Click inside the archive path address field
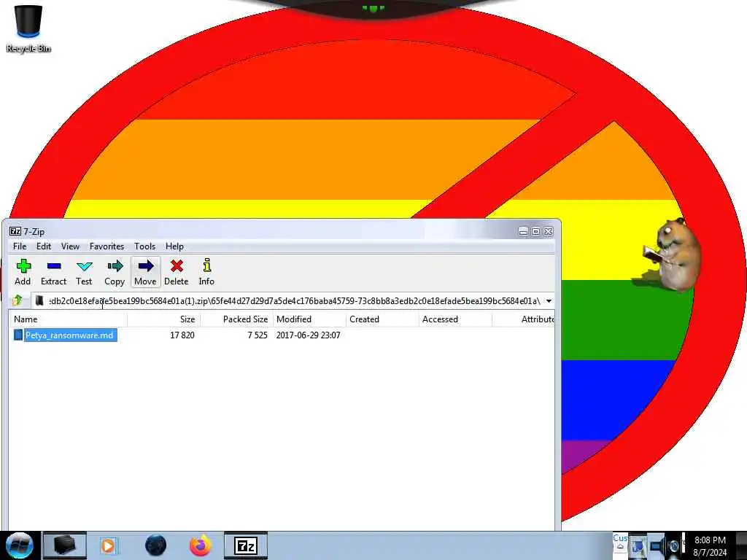 (295, 301)
